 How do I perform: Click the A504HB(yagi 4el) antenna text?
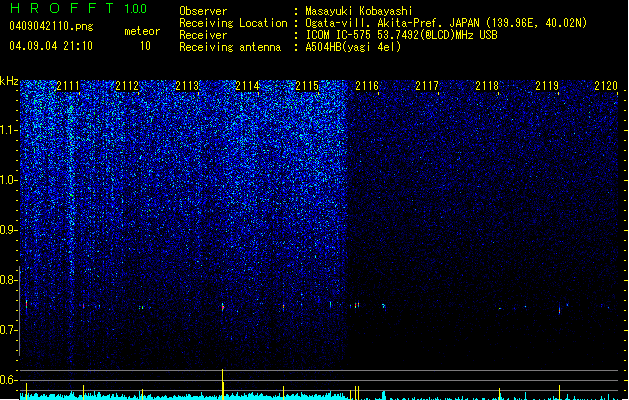(x=353, y=47)
